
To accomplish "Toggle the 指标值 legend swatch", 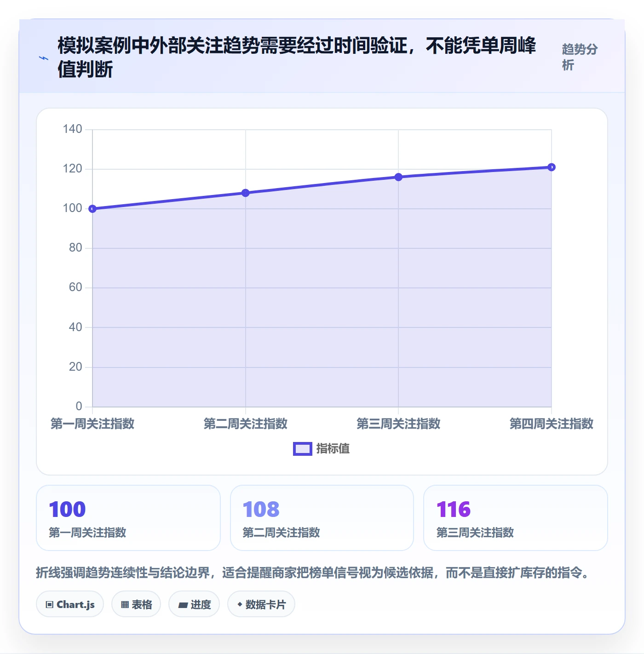I will point(303,449).
